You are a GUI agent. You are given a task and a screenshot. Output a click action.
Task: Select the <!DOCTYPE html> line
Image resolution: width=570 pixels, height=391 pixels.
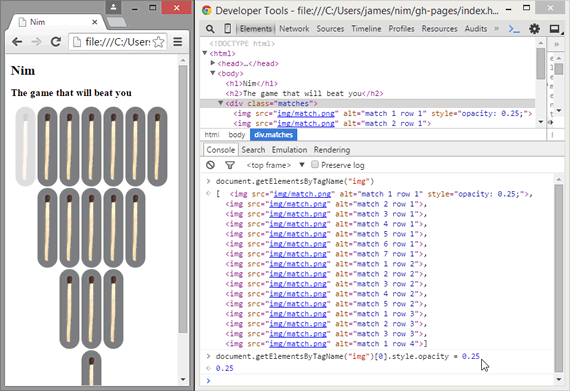242,44
